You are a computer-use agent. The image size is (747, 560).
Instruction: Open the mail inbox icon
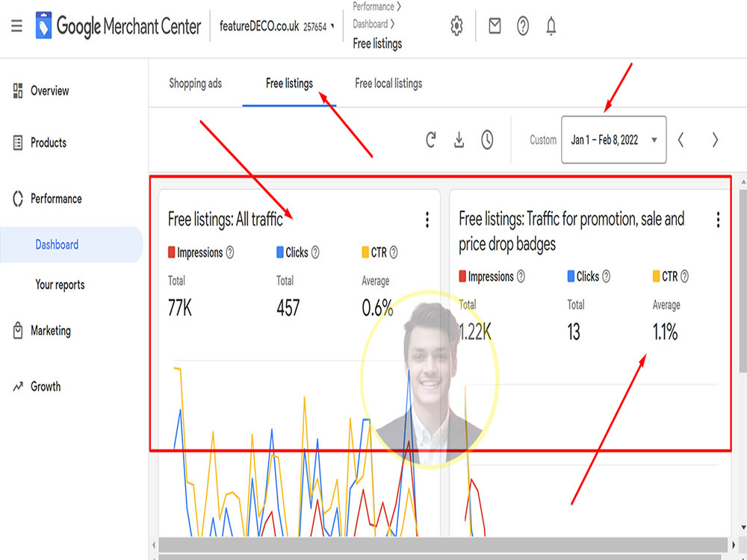tap(495, 25)
